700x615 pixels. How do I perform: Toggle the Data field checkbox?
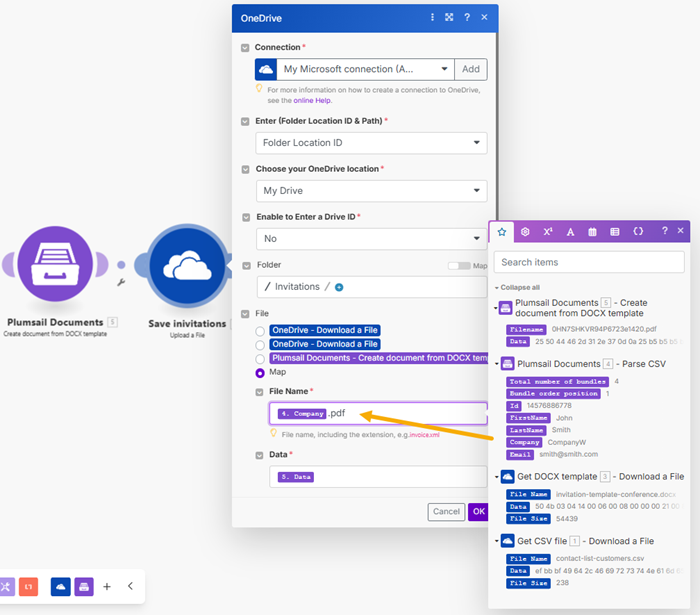(x=259, y=455)
